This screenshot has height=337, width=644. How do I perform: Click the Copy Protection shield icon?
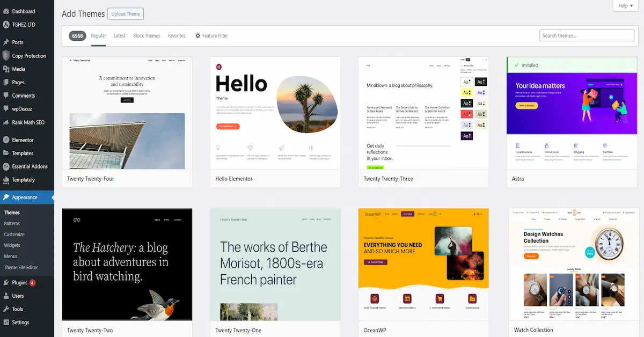click(x=6, y=56)
